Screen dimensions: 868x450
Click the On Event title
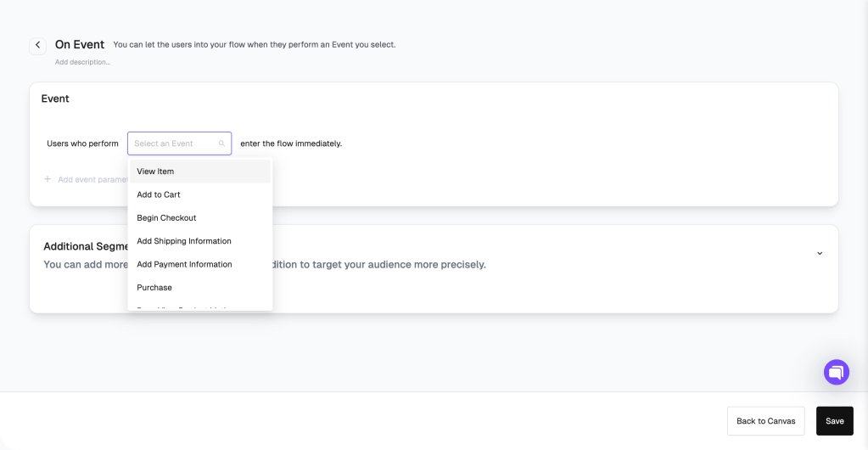(x=80, y=45)
